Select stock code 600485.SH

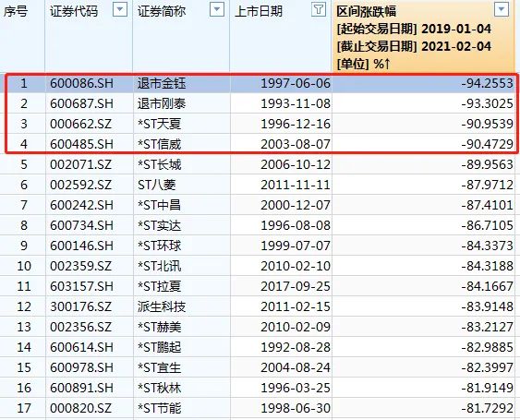[x=81, y=144]
